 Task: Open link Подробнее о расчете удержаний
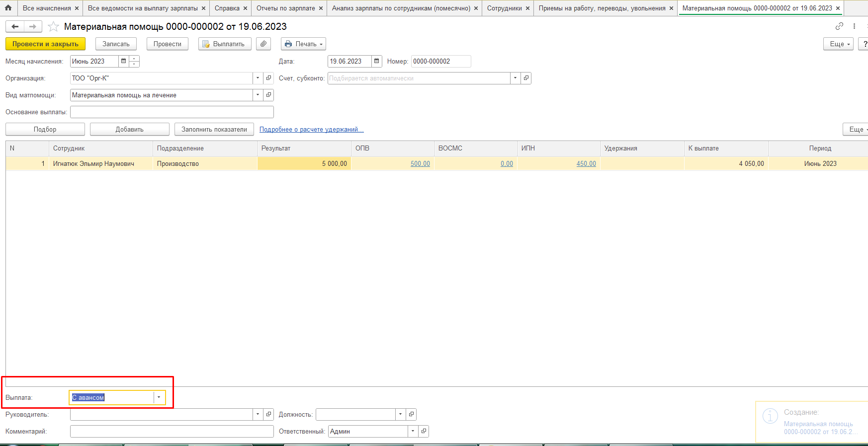(311, 130)
